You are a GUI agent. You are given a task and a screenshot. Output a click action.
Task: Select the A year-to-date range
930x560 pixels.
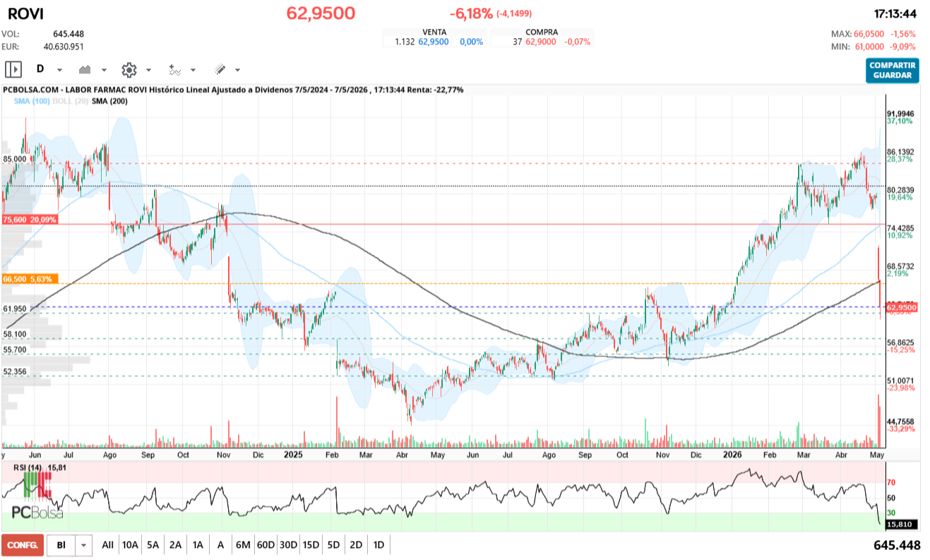(221, 545)
